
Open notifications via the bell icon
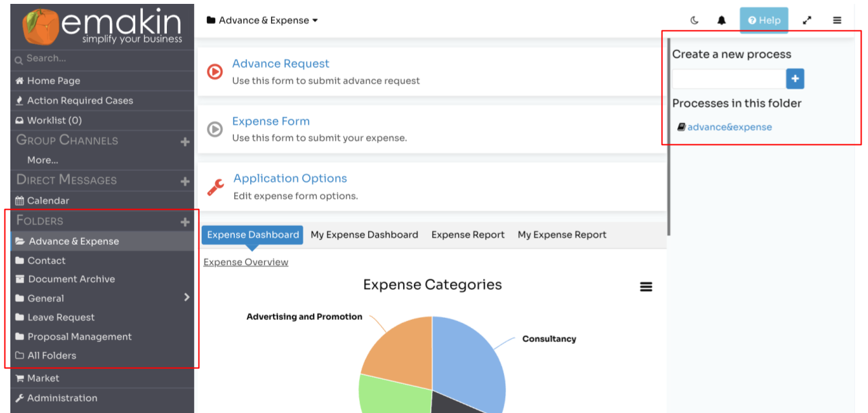(x=722, y=20)
